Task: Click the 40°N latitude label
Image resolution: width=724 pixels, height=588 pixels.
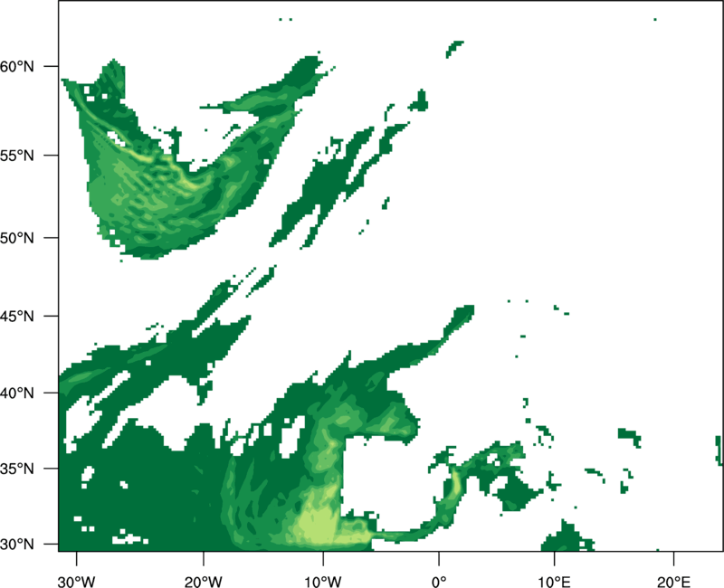Action: tap(17, 394)
